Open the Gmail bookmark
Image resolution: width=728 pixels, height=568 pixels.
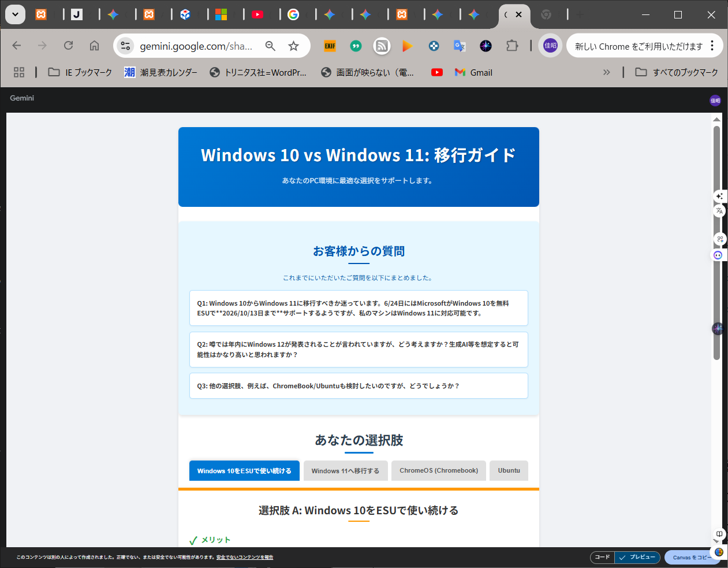pyautogui.click(x=473, y=72)
